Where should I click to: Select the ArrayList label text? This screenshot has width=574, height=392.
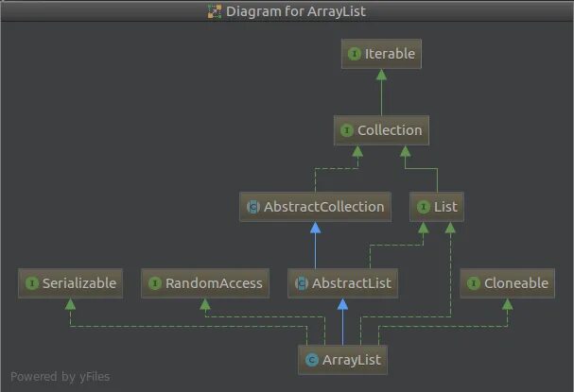352,360
